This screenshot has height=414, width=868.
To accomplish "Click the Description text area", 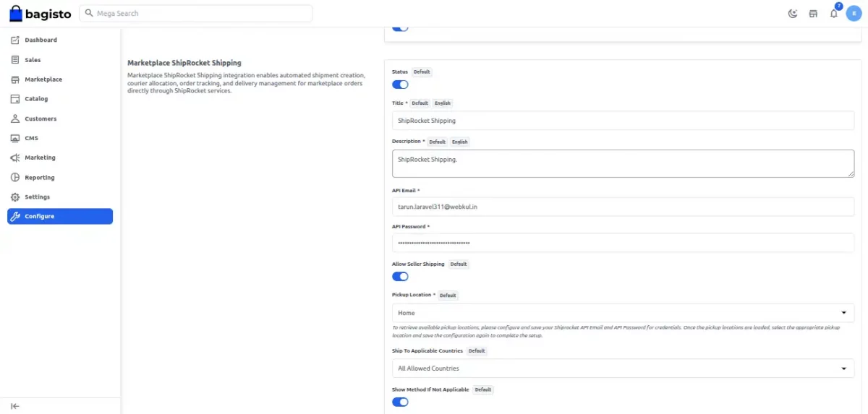I will pyautogui.click(x=623, y=163).
